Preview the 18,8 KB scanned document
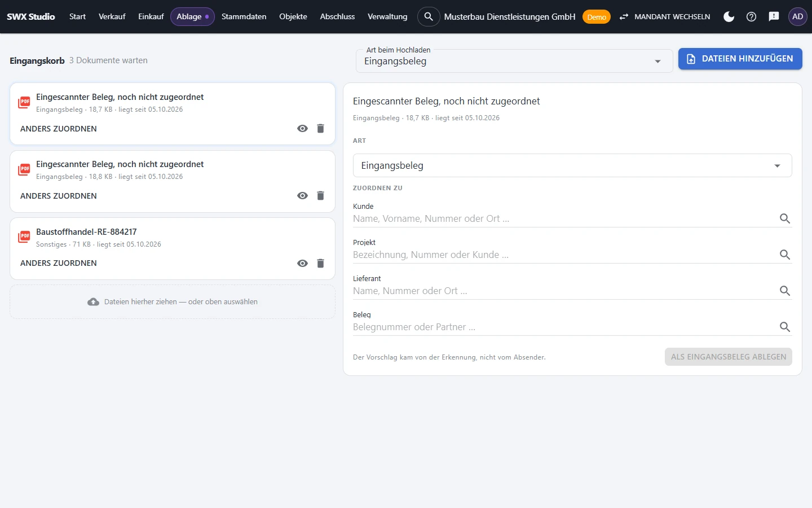This screenshot has width=812, height=508. 303,196
